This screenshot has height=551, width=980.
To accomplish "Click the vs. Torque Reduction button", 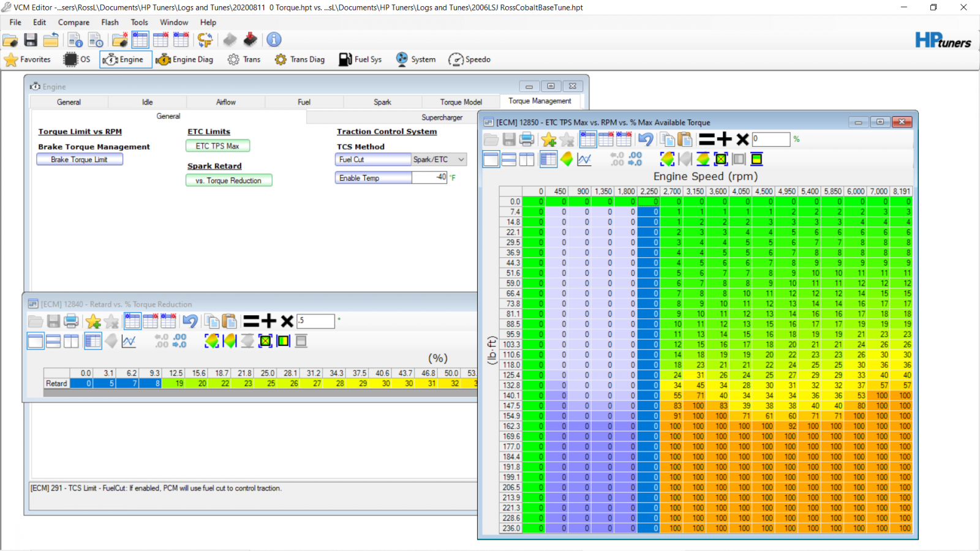I will point(228,181).
